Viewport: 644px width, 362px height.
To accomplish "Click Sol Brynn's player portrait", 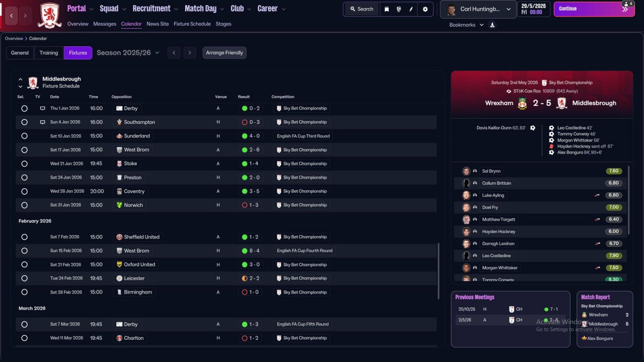I will tap(466, 171).
